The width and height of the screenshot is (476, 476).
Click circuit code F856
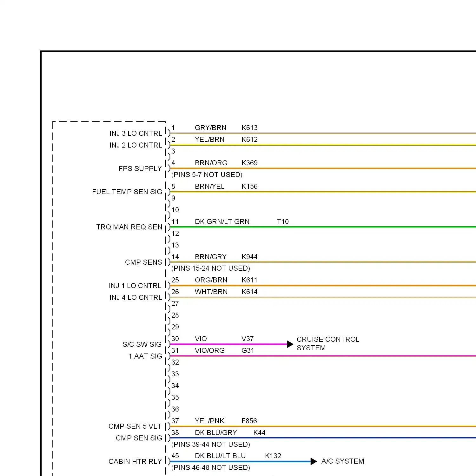(249, 421)
